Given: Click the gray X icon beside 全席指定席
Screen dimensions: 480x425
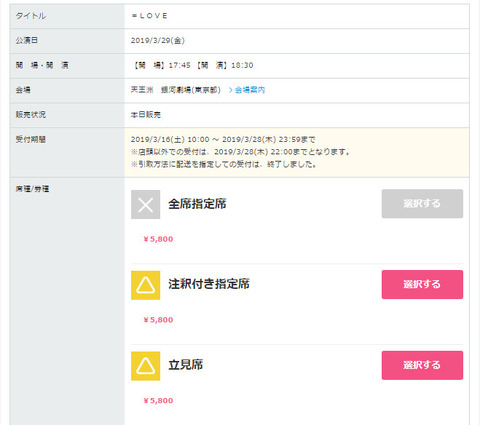Looking at the screenshot, I should (x=145, y=204).
